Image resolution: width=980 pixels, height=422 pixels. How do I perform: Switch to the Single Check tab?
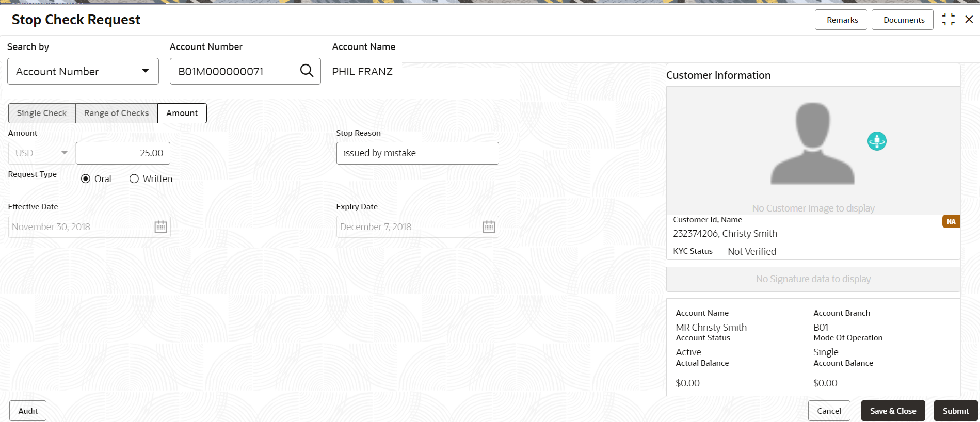[42, 113]
